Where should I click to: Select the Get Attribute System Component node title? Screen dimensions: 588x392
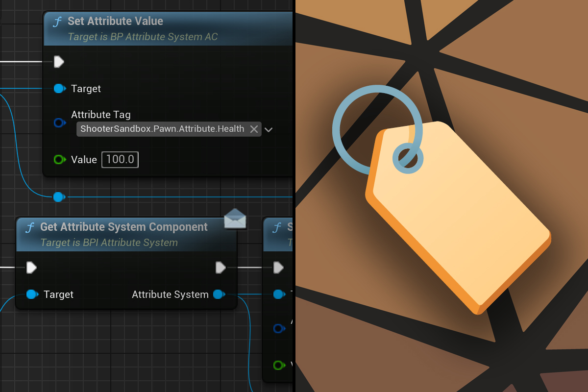tap(123, 227)
